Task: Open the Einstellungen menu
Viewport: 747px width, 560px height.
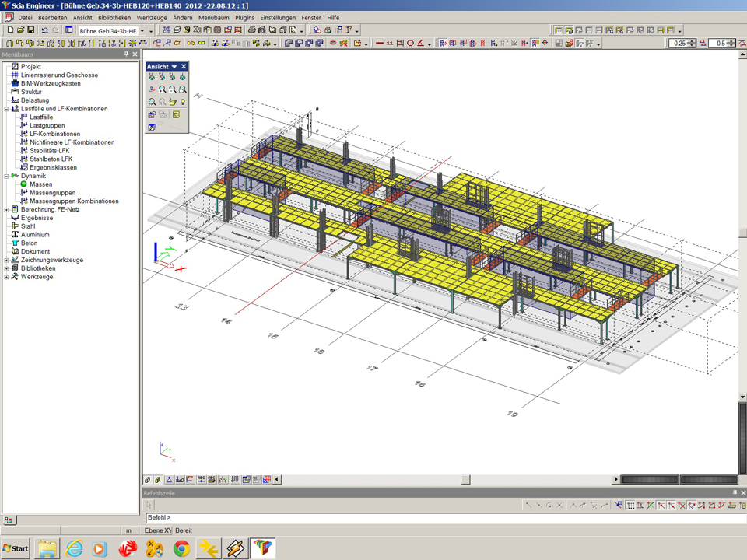Action: click(278, 17)
